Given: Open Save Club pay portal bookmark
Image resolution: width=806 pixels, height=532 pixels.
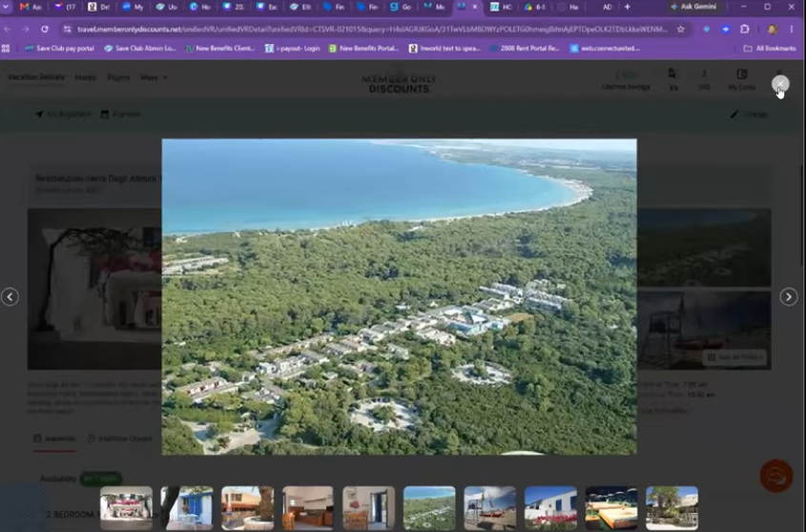Looking at the screenshot, I should pyautogui.click(x=60, y=49).
